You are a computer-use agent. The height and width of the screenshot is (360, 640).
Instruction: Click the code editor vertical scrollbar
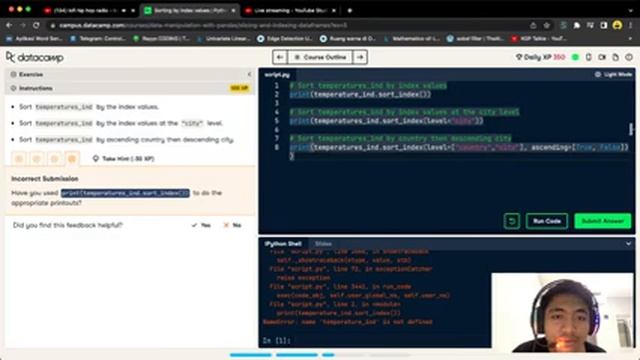[x=631, y=129]
